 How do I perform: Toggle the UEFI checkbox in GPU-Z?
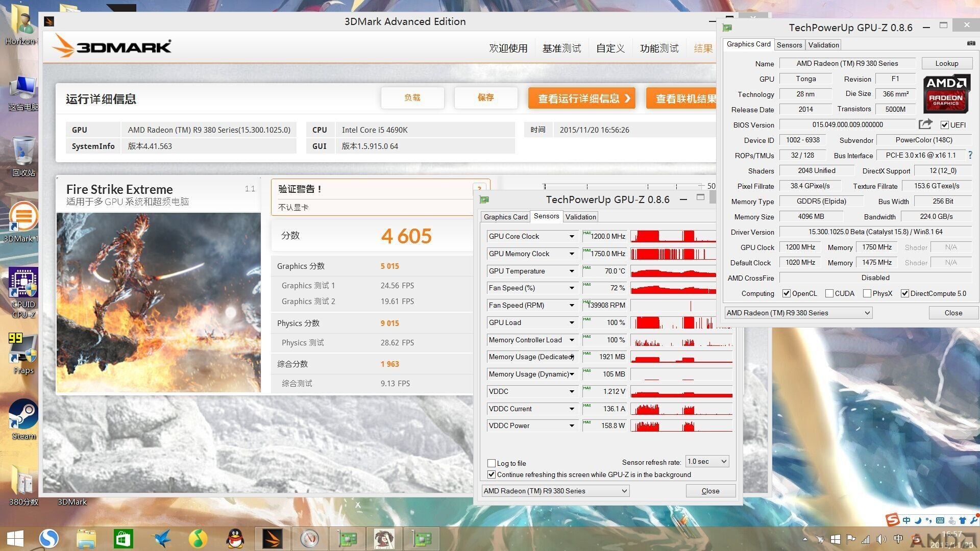[944, 125]
